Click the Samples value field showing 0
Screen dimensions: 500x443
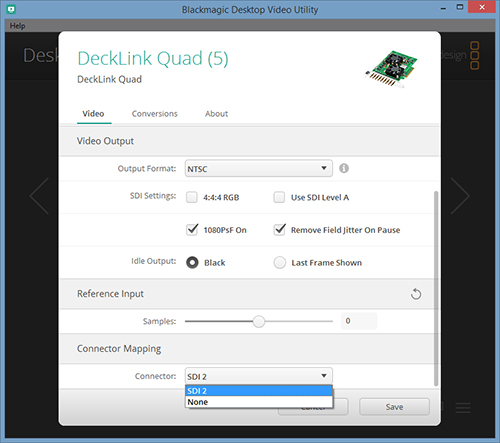[x=359, y=321]
